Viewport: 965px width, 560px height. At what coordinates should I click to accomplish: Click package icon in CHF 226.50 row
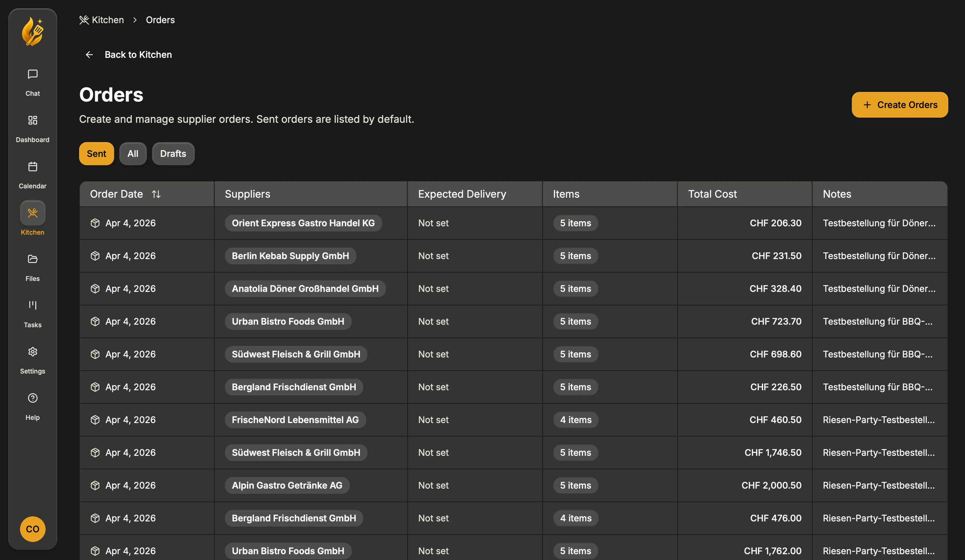pyautogui.click(x=95, y=387)
